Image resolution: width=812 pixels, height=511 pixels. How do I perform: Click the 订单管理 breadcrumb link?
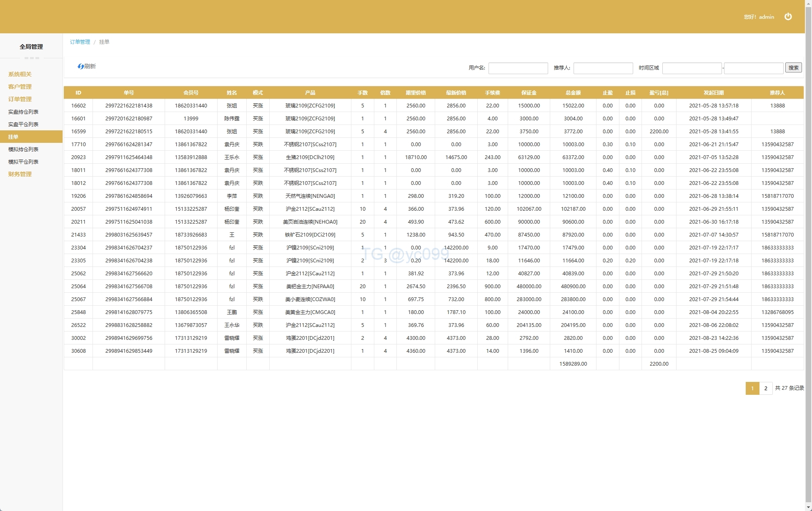[x=80, y=42]
